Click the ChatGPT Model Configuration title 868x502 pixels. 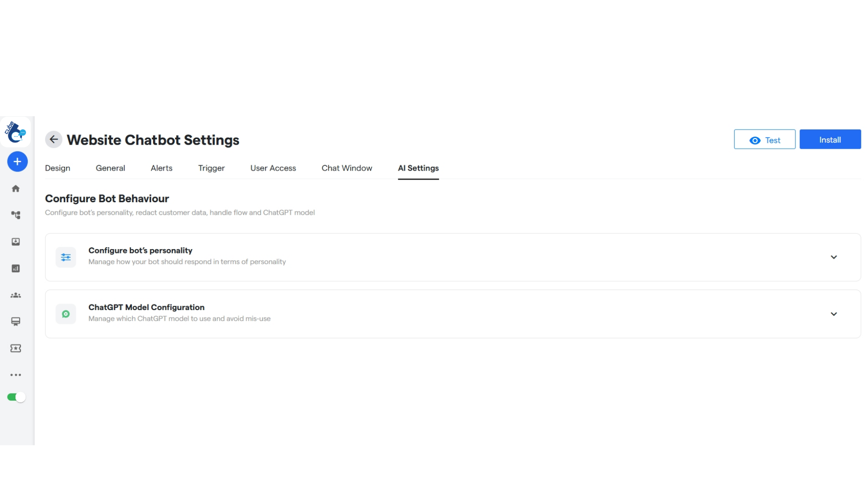(x=146, y=307)
